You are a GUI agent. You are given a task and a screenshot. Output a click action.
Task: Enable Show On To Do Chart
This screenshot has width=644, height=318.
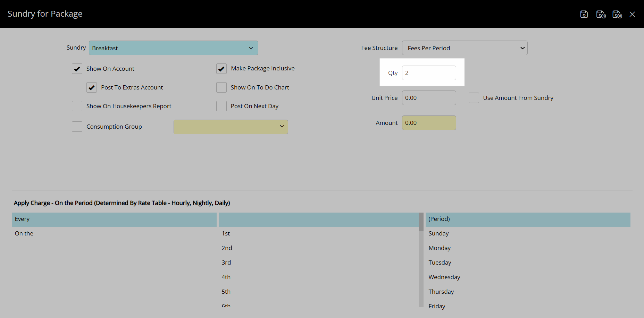pyautogui.click(x=221, y=87)
